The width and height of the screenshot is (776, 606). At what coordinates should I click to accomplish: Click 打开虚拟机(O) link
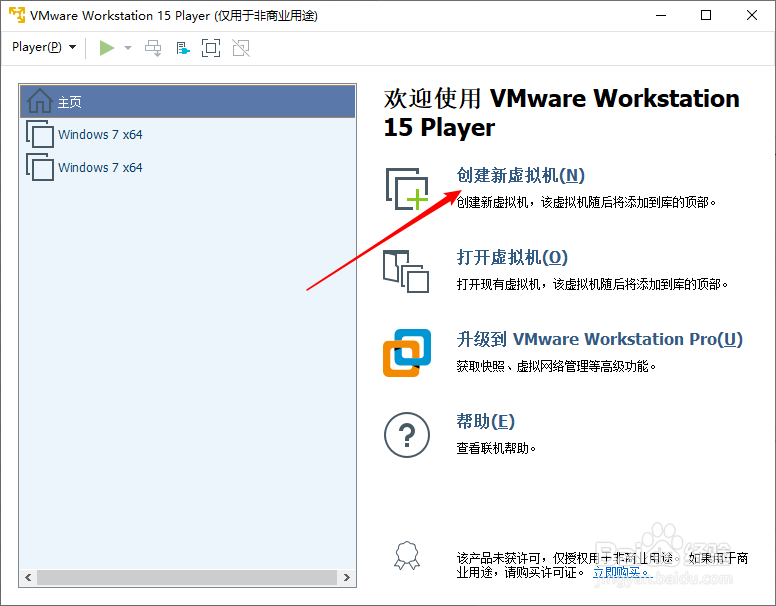pos(512,257)
